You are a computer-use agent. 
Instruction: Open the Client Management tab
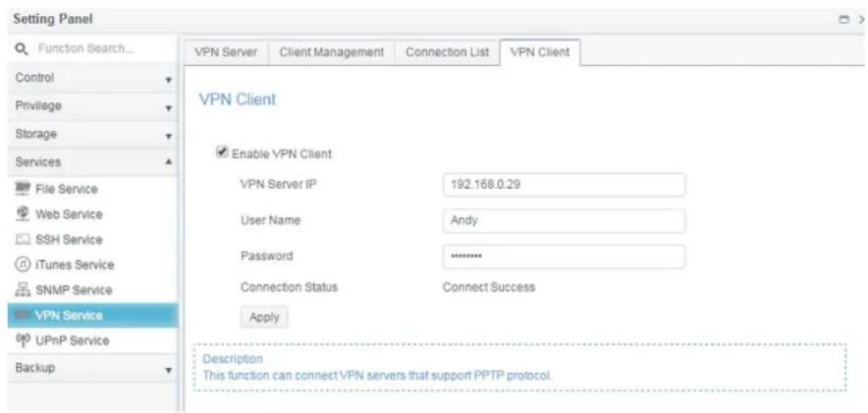point(331,52)
